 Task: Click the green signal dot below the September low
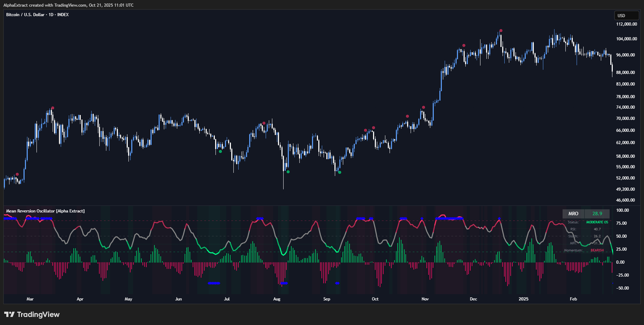click(x=340, y=172)
